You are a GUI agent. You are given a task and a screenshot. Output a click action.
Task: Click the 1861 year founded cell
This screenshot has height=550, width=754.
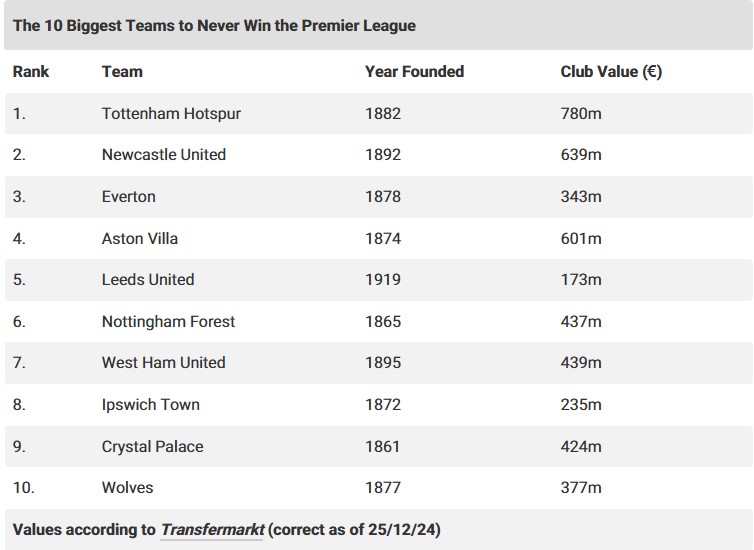tap(383, 447)
